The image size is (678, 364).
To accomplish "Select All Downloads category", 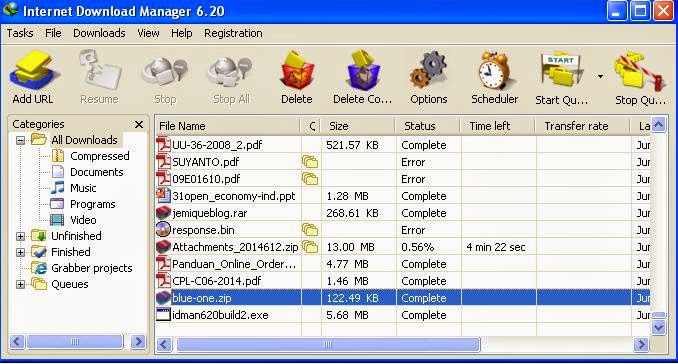I will coord(84,140).
